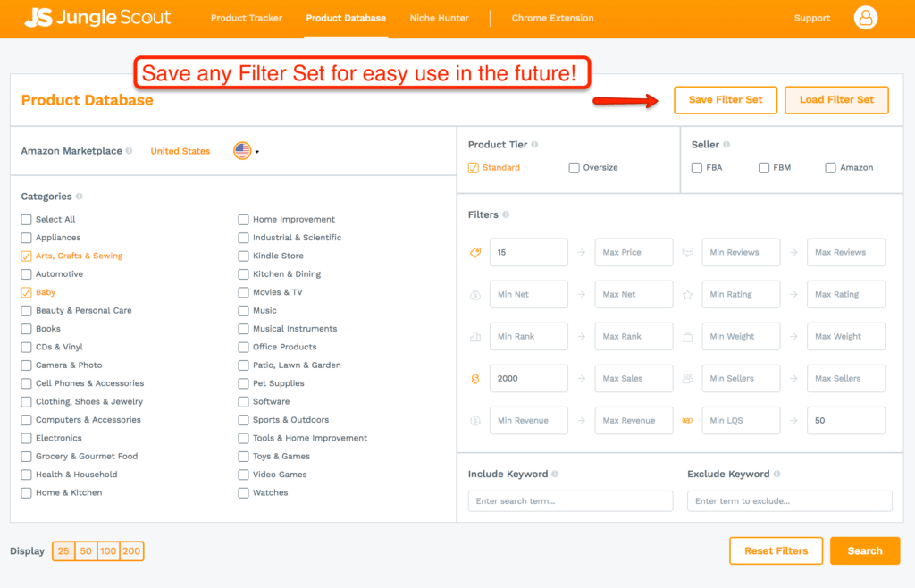
Task: Click the price tag filter icon
Action: (x=475, y=253)
